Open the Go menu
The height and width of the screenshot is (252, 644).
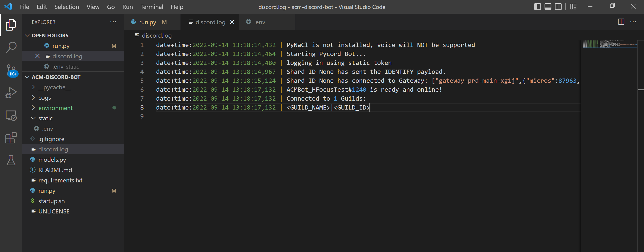[111, 7]
